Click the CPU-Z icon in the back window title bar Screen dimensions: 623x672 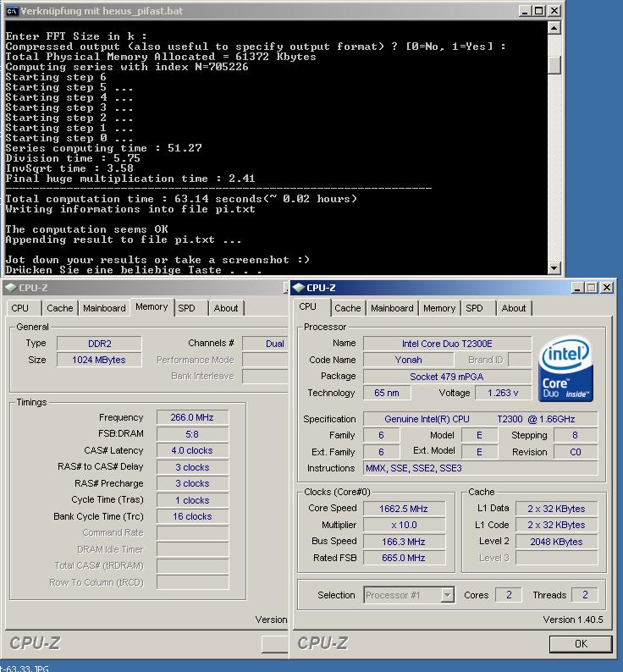11,288
